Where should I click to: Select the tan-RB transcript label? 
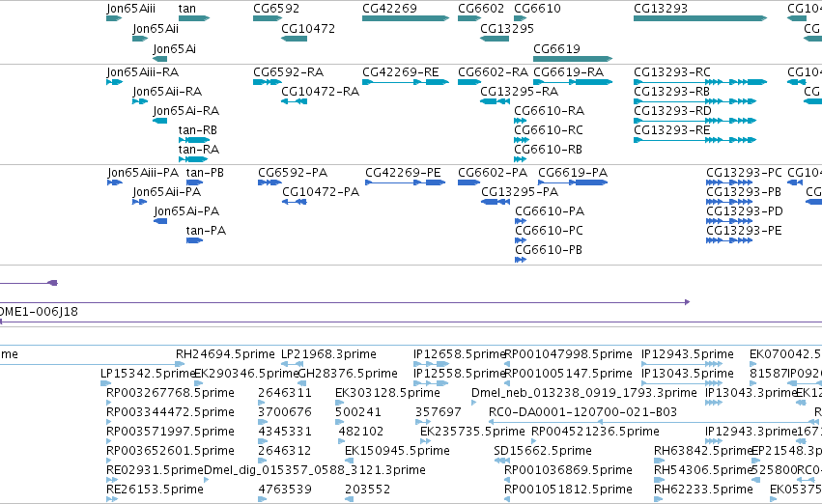point(198,130)
